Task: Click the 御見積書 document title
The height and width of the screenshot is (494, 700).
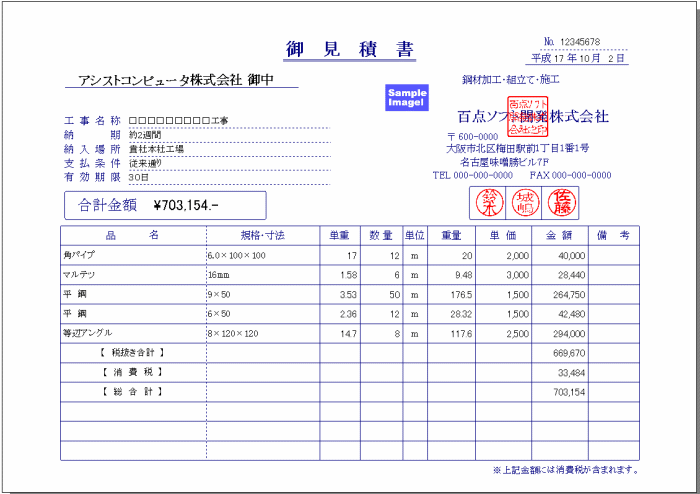Action: click(350, 49)
